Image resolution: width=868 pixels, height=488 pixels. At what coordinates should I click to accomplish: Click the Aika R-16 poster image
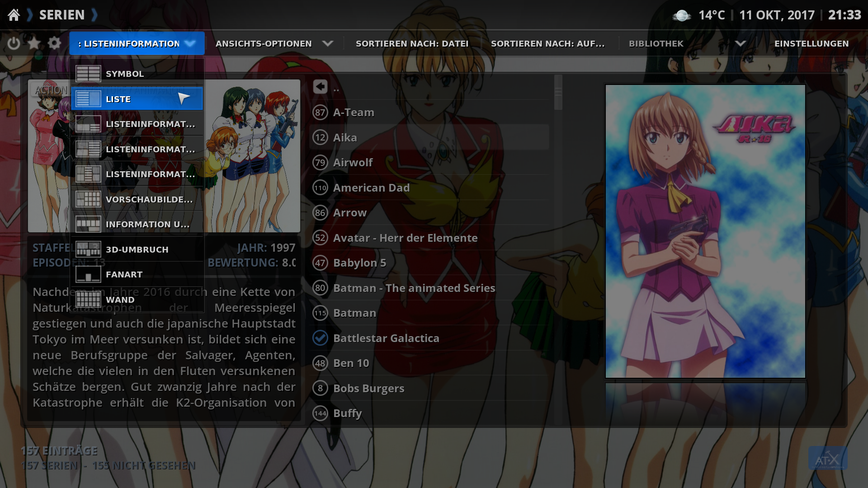click(x=705, y=231)
